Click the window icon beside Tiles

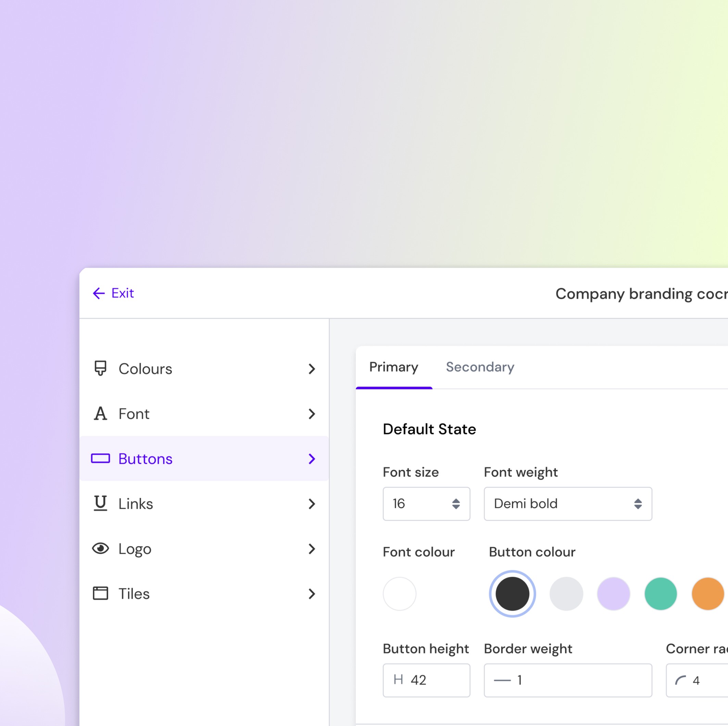click(x=100, y=593)
